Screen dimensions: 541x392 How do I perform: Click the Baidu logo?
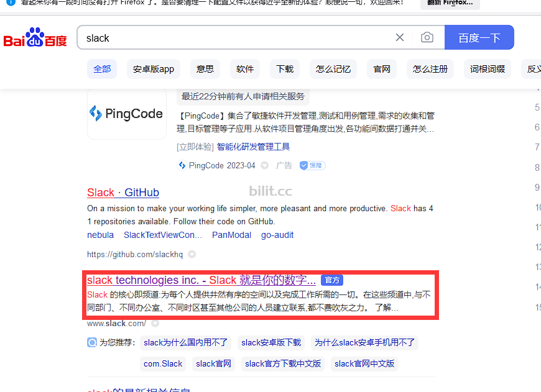pos(35,37)
